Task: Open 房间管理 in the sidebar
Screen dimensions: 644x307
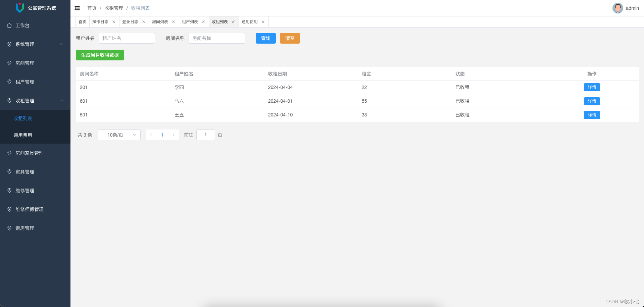Action: (35, 63)
